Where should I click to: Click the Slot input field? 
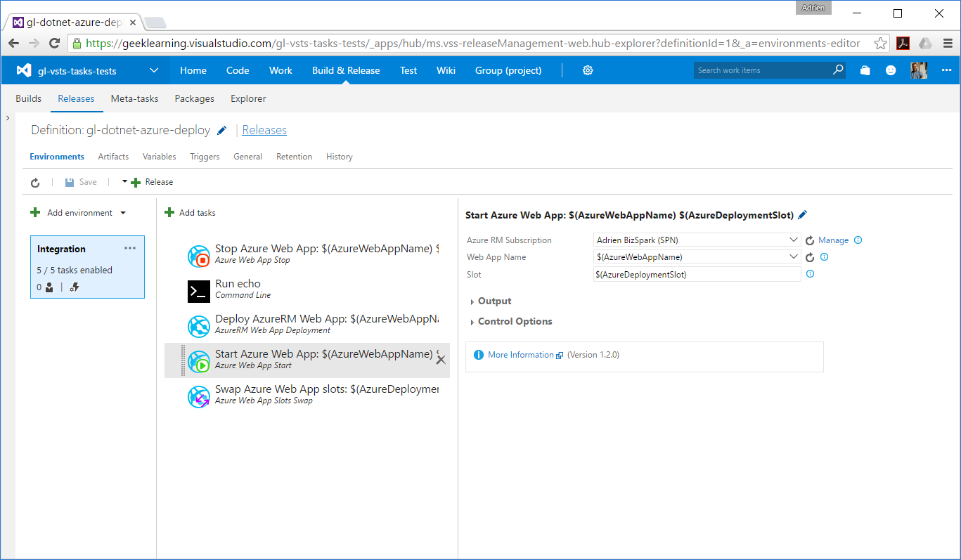697,275
